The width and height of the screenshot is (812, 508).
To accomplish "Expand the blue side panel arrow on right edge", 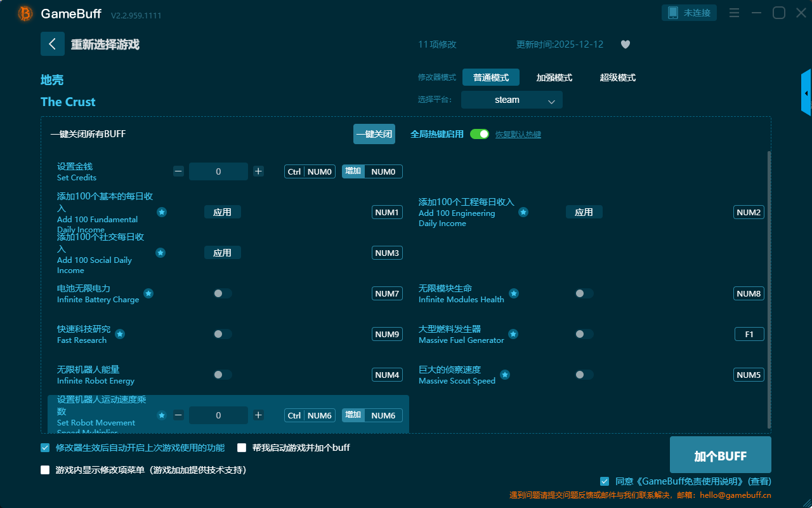I will pyautogui.click(x=806, y=93).
